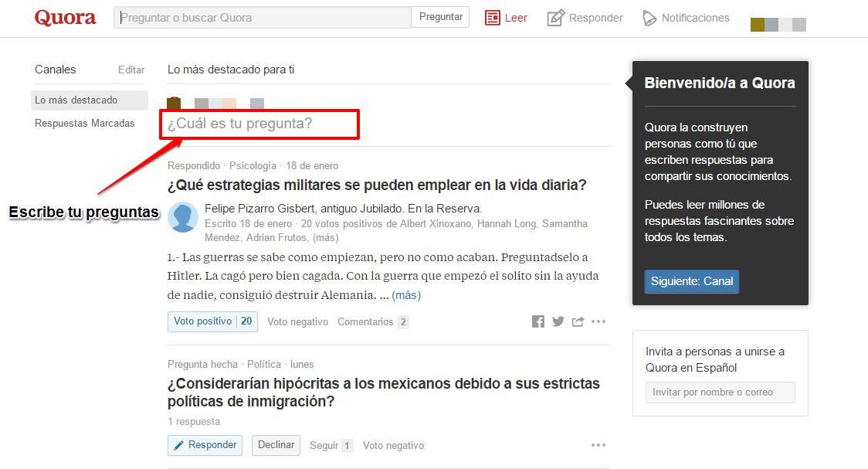Open the Notificaciones bell icon
The width and height of the screenshot is (868, 469).
649,18
